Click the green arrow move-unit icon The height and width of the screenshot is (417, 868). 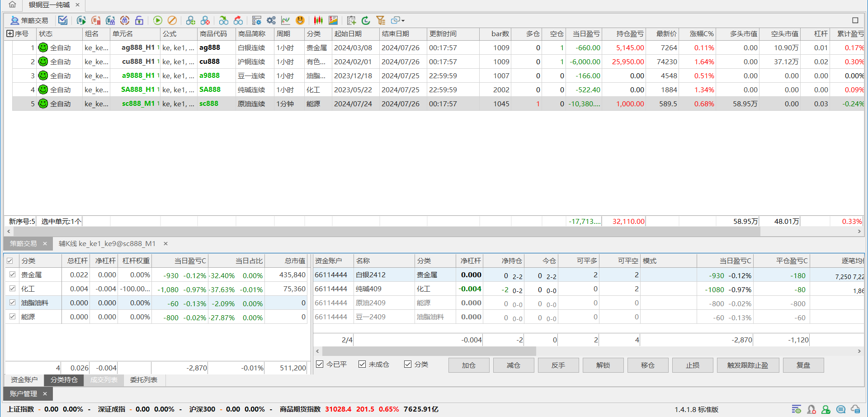coord(223,20)
